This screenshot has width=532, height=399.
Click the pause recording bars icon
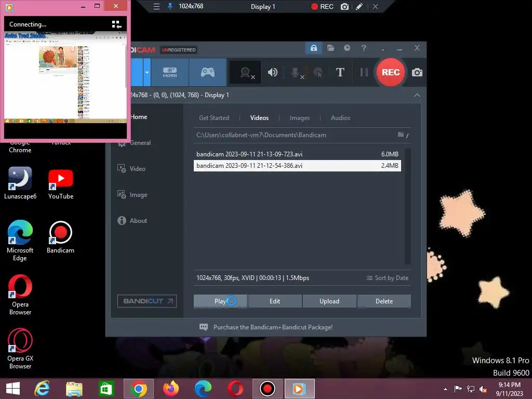pyautogui.click(x=364, y=72)
